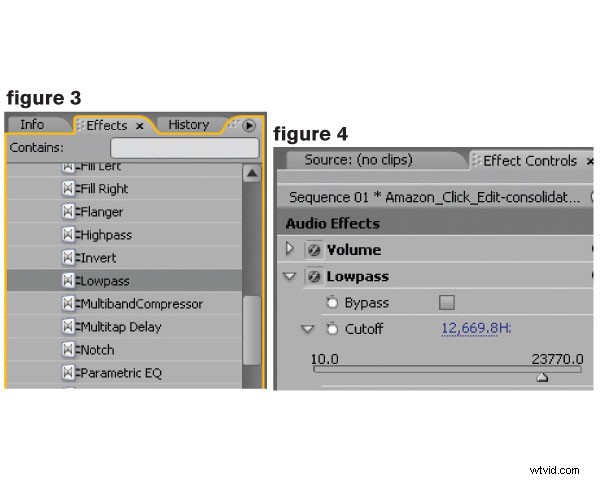Open the Effects panel flyout menu arrow
The height and width of the screenshot is (480, 600).
pyautogui.click(x=249, y=125)
